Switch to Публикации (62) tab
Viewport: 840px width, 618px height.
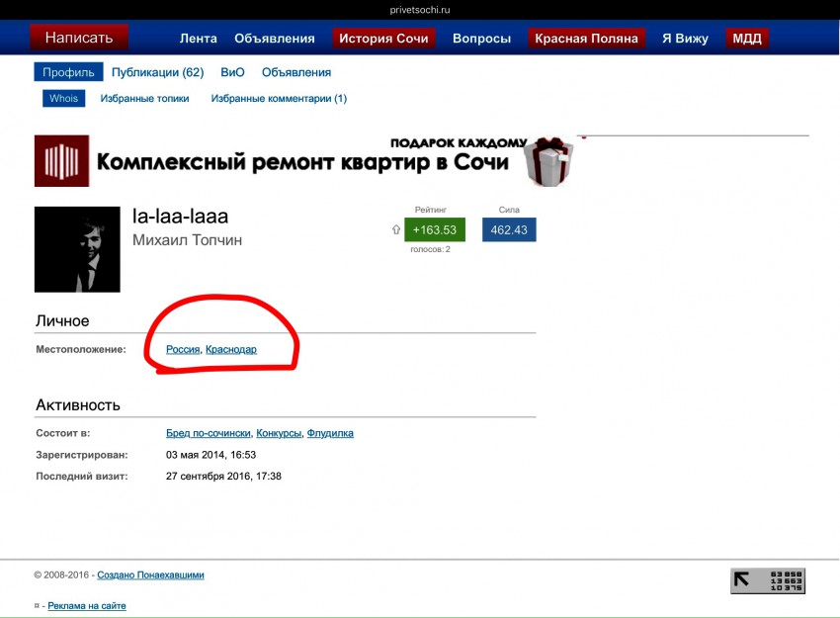coord(157,72)
